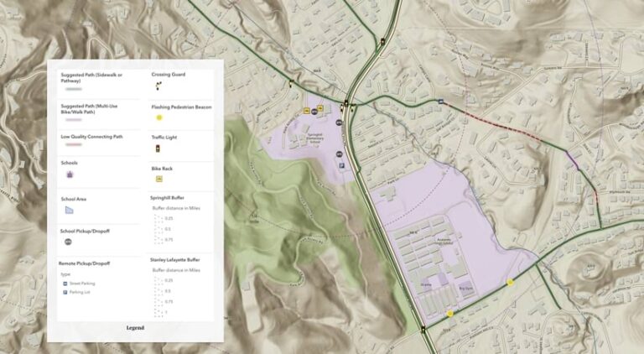This screenshot has width=644, height=354.
Task: Click the 0.75 value under Springhill Buffer
Action: point(169,240)
